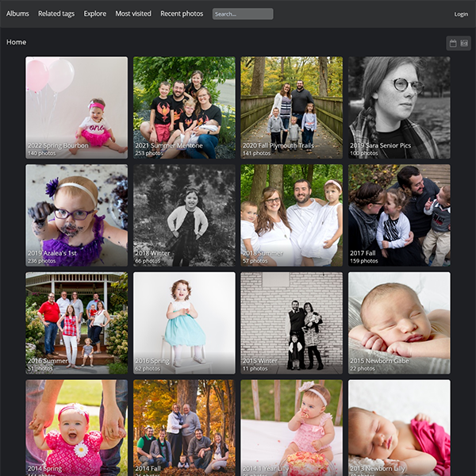Viewport: 476px width, 476px height.
Task: Open the 2018 Winter album thumbnail
Action: click(x=184, y=215)
